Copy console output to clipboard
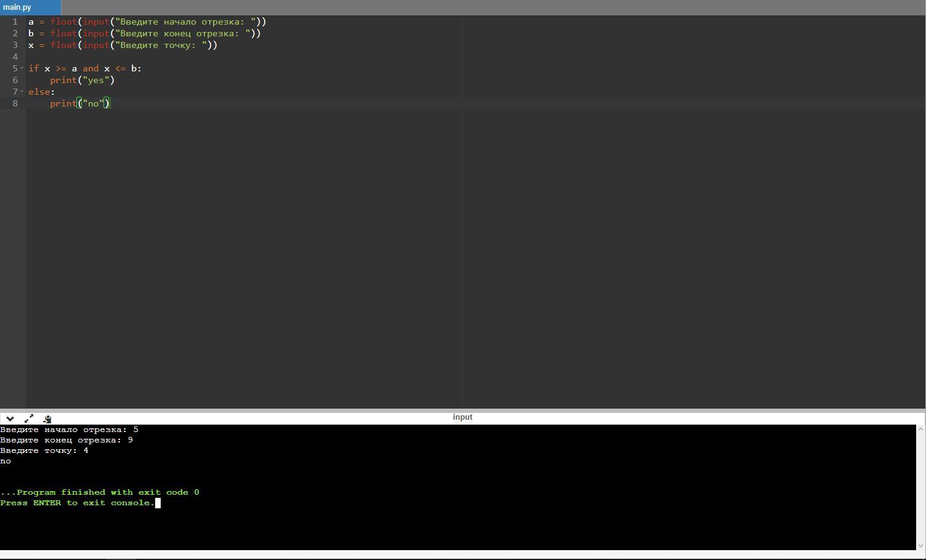This screenshot has height=560, width=926. pos(47,418)
